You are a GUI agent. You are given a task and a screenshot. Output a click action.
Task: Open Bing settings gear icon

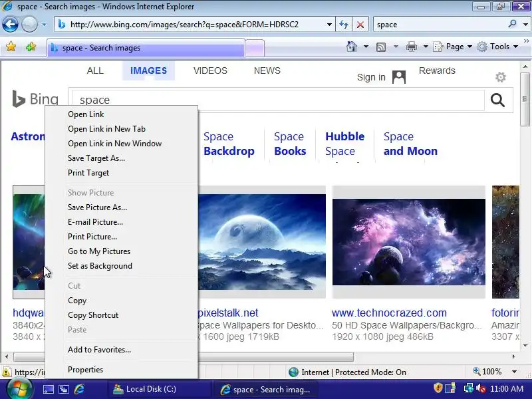click(x=501, y=77)
